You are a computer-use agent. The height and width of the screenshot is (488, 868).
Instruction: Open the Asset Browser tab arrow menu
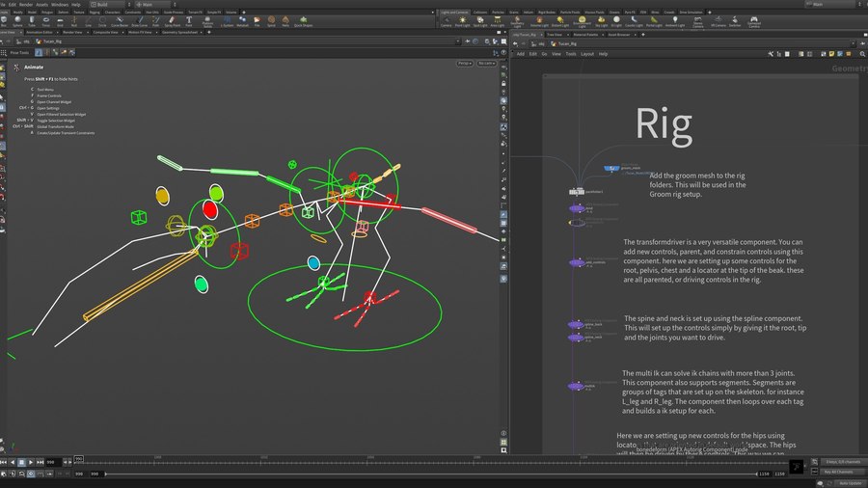(x=635, y=35)
